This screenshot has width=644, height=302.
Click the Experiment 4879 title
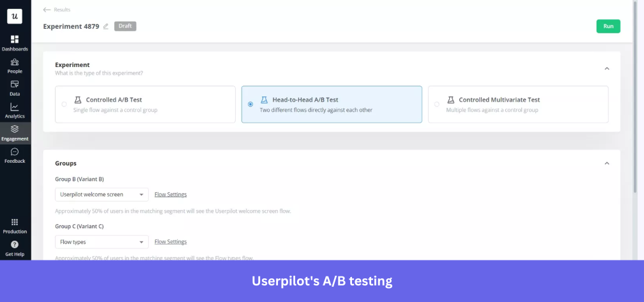71,26
